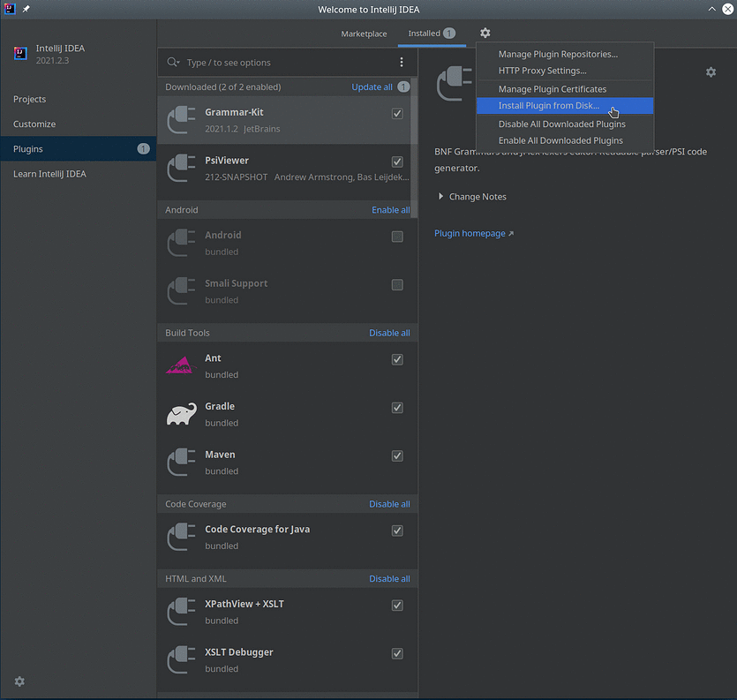This screenshot has height=700, width=737.
Task: Open settings via bottom-left gear icon
Action: [19, 681]
